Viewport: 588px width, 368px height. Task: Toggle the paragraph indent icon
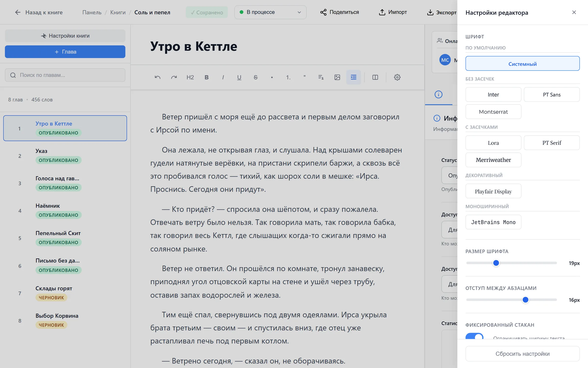[354, 77]
